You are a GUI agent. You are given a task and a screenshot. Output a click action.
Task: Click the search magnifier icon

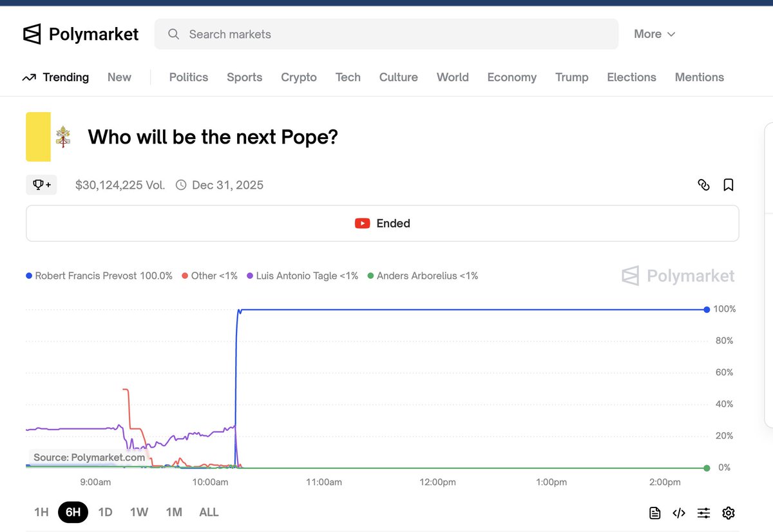(x=173, y=34)
